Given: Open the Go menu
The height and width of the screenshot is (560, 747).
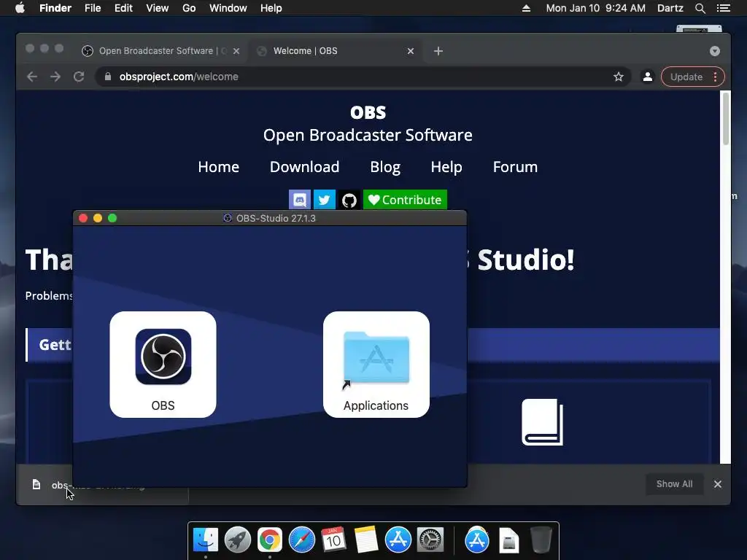Looking at the screenshot, I should (189, 8).
